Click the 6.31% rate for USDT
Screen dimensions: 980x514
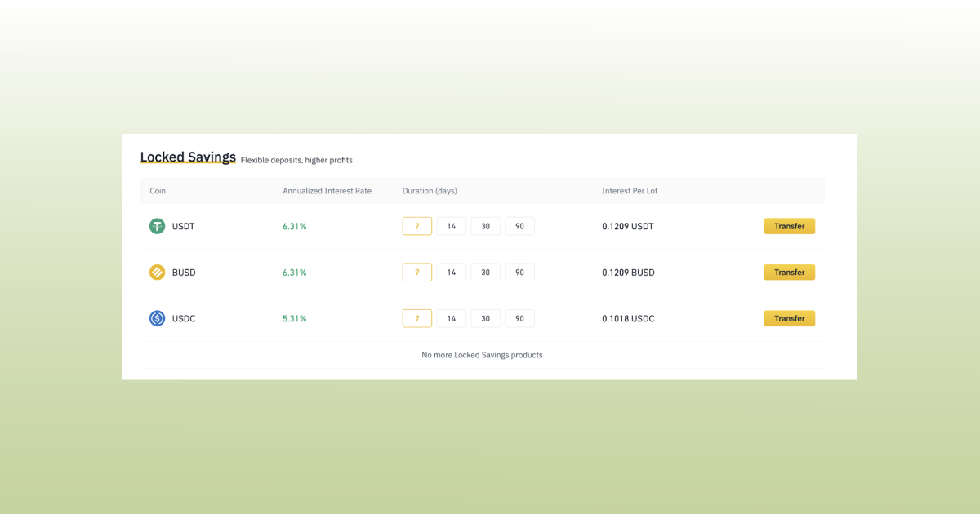click(x=294, y=226)
